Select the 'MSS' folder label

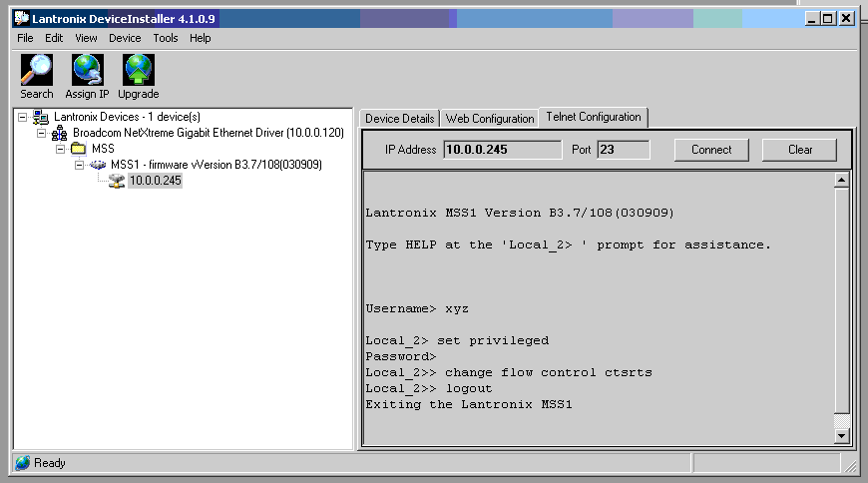pos(103,149)
